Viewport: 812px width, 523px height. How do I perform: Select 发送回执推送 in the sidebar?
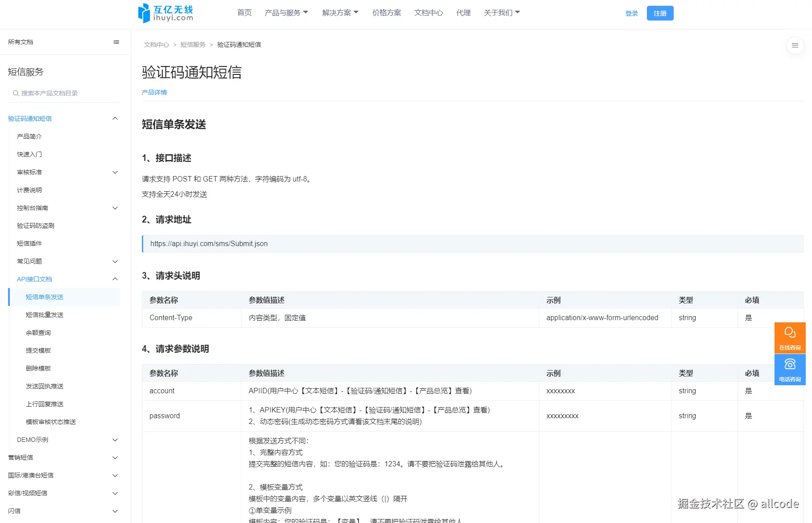point(45,386)
